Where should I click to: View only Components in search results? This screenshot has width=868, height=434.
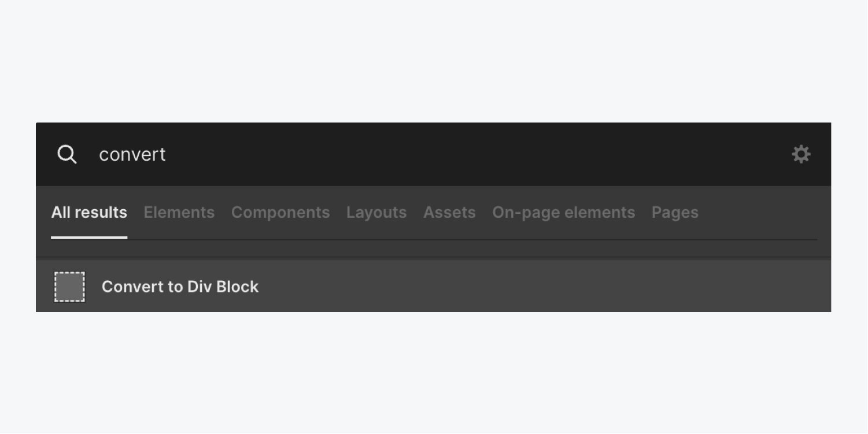point(280,213)
